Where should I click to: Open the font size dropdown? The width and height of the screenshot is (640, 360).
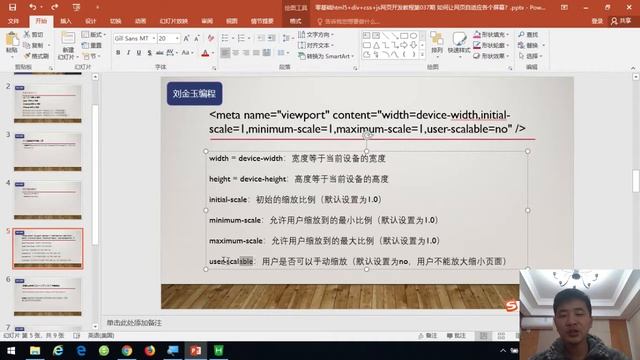pos(177,38)
